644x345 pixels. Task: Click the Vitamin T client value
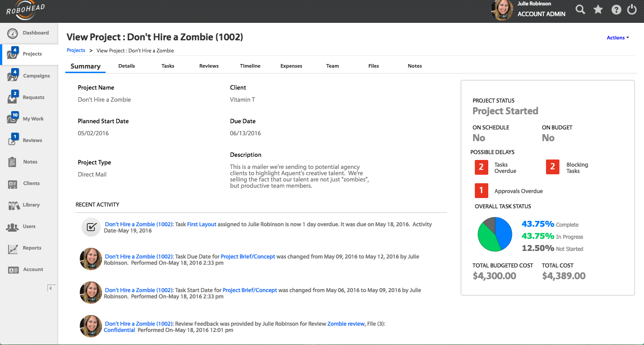tap(243, 99)
